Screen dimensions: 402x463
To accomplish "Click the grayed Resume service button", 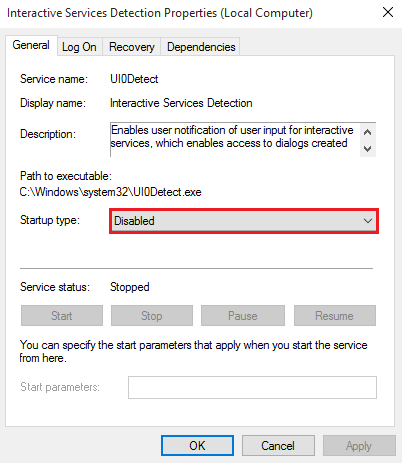I will [x=335, y=316].
